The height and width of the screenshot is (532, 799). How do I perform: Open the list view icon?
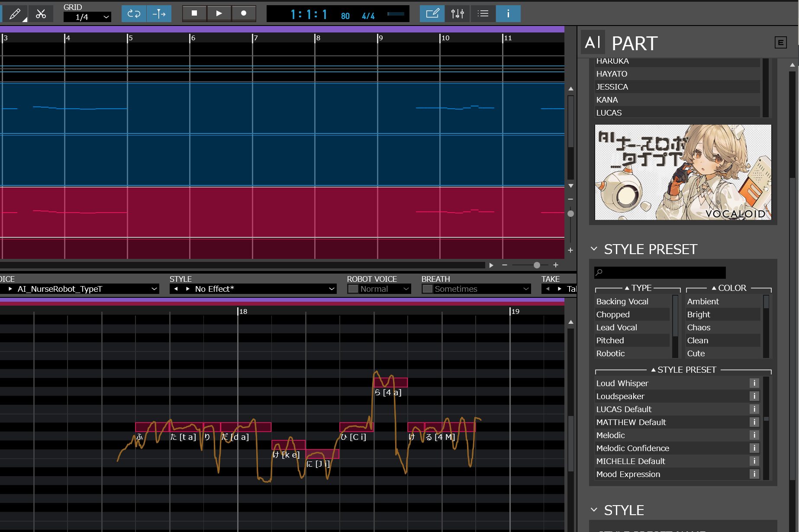483,14
